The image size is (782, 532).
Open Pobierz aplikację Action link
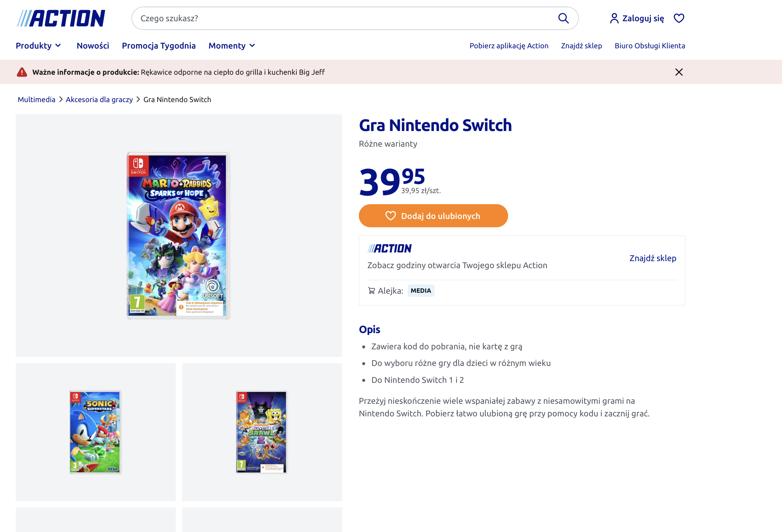[x=509, y=46]
